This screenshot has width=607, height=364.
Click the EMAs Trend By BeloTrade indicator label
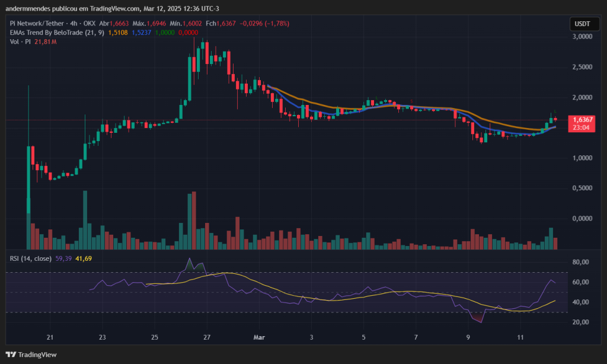tap(57, 33)
